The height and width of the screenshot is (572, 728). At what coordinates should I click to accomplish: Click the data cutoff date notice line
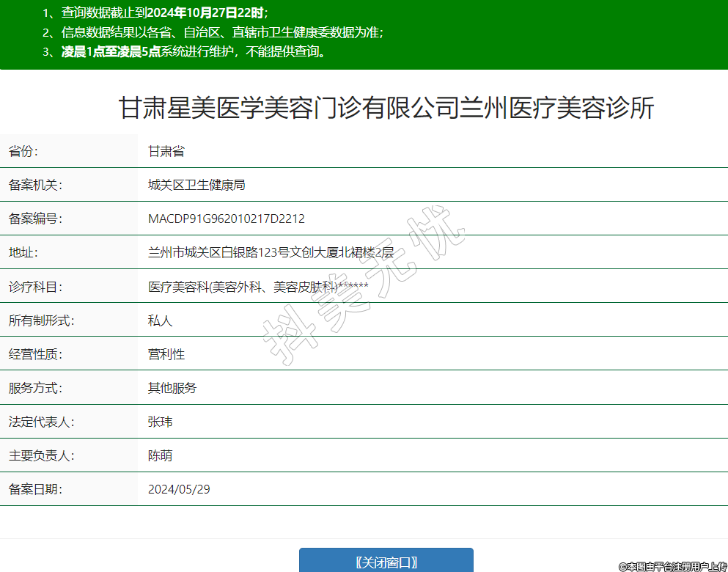coord(155,12)
